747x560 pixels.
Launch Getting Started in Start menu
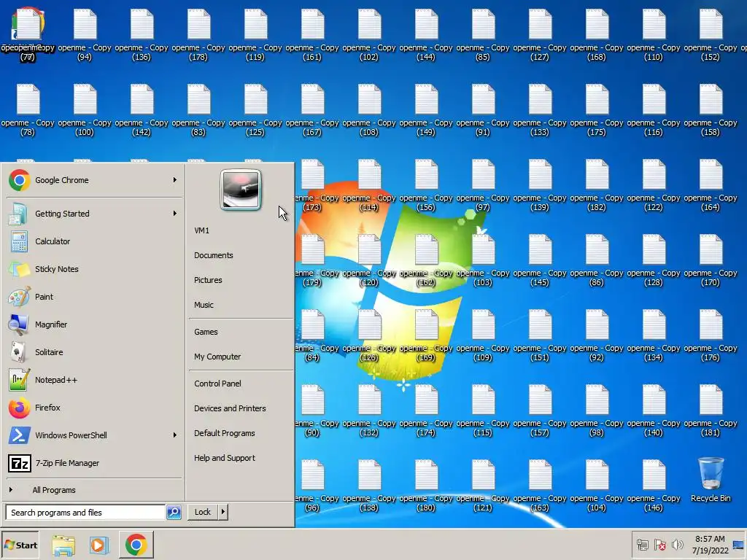pyautogui.click(x=94, y=214)
